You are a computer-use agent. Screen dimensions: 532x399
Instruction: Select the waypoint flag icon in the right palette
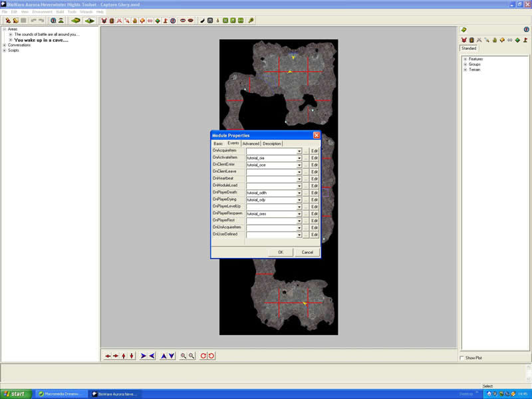(x=525, y=40)
